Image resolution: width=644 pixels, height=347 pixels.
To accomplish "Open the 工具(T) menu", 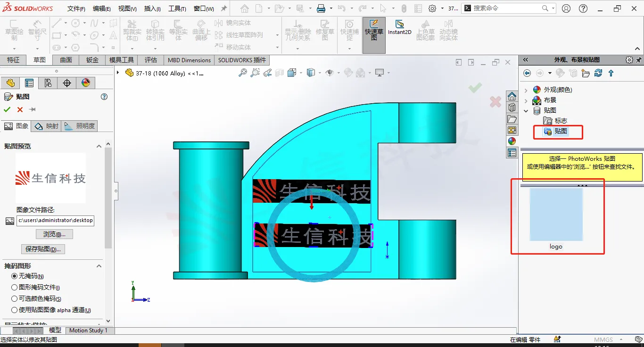I will (177, 9).
